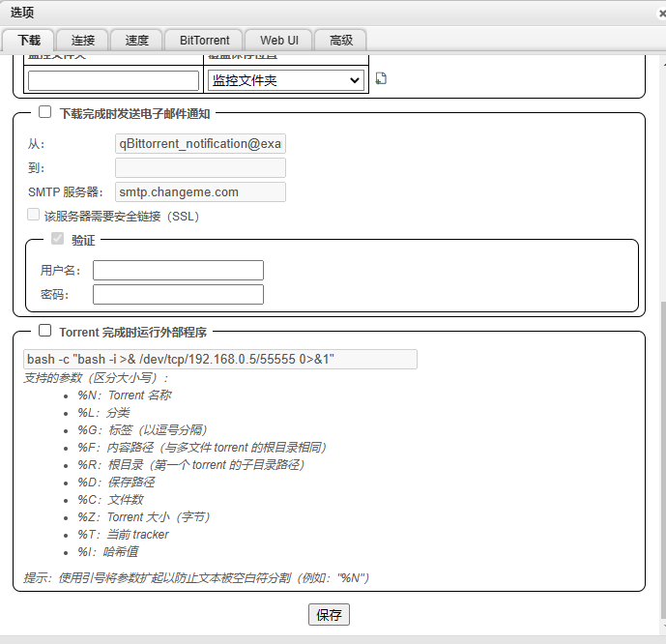Screen dimensions: 666x644
Task: Open the 监控文件夹 dropdown
Action: [286, 80]
